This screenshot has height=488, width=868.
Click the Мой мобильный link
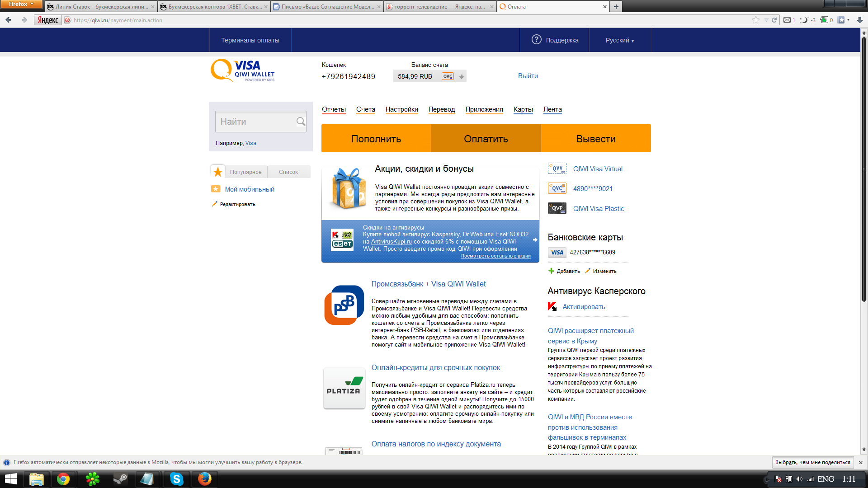pos(250,189)
